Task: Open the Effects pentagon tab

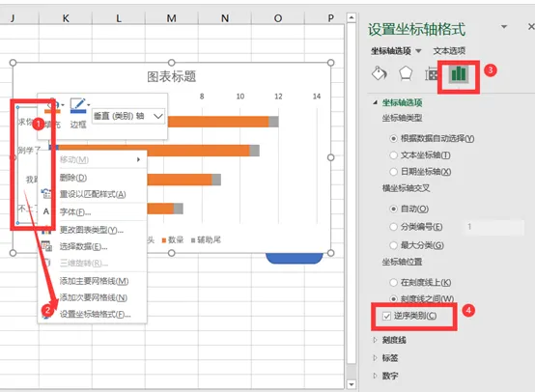Action: pos(406,73)
